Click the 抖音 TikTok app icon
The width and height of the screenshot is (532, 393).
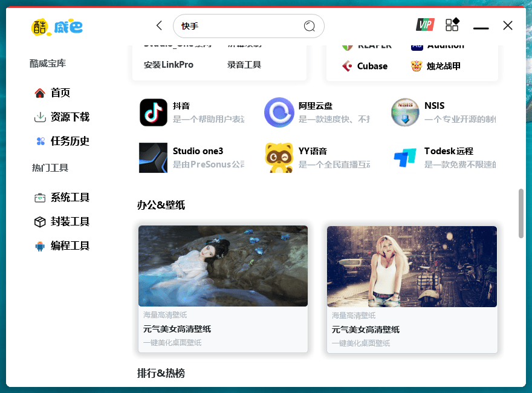pos(154,112)
